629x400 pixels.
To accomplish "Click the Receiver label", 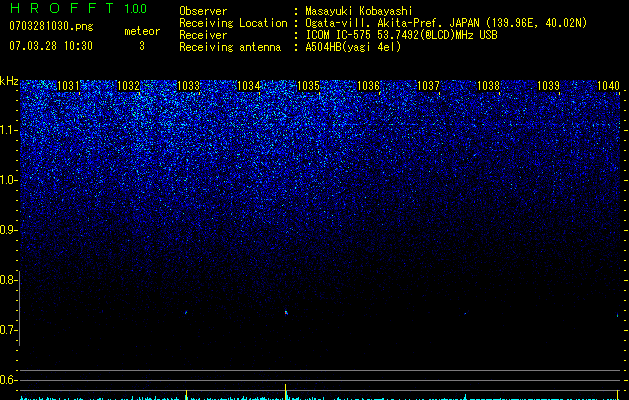I will (203, 35).
